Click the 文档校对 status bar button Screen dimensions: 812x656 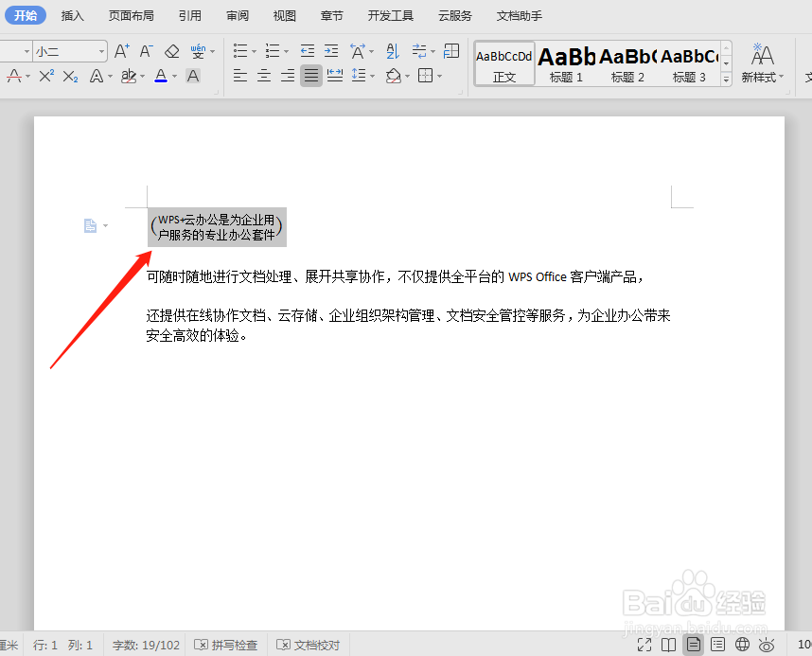(x=308, y=645)
